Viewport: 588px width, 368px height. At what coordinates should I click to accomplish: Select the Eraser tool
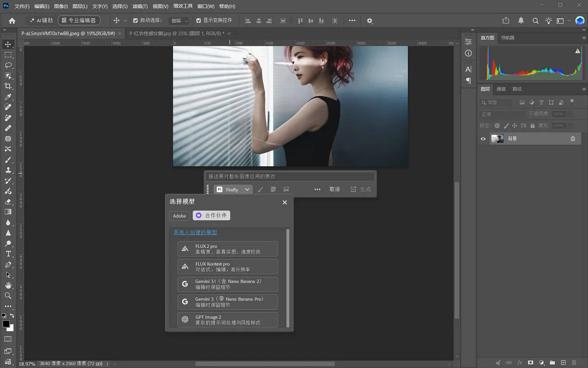pyautogui.click(x=8, y=201)
